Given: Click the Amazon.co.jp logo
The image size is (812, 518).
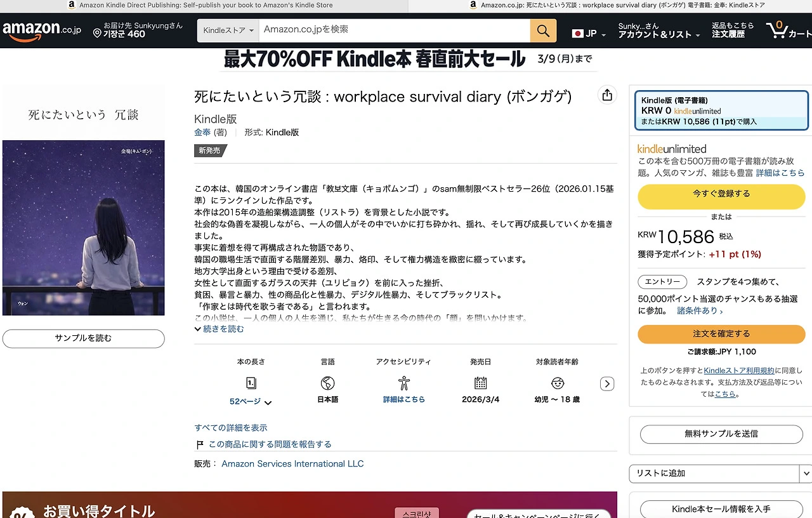Looking at the screenshot, I should (x=42, y=30).
